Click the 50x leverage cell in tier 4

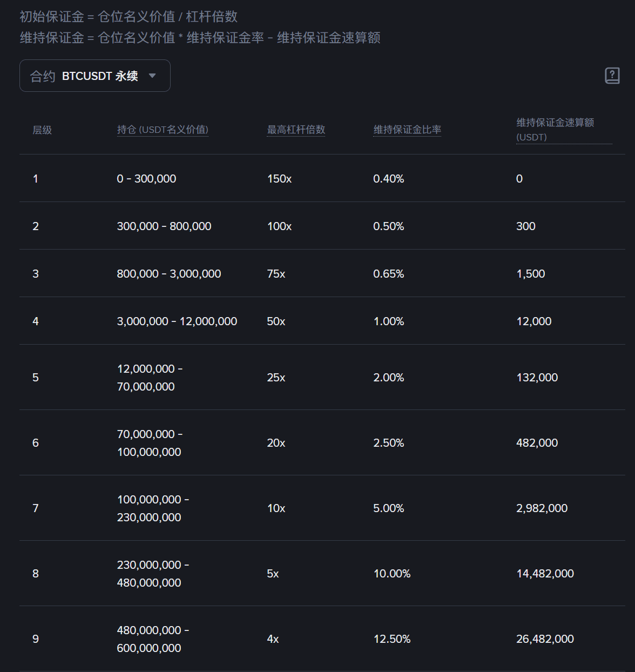tap(276, 321)
